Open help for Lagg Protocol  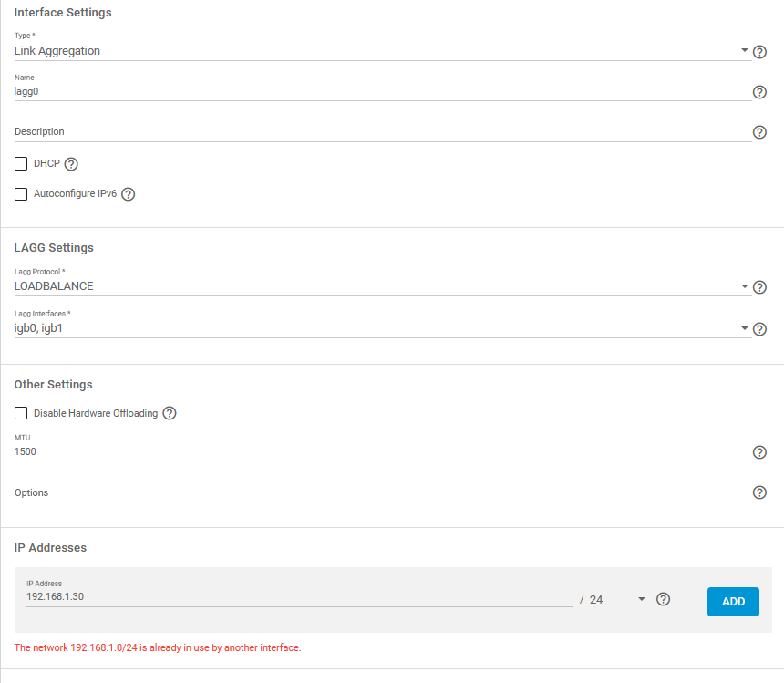coord(759,287)
